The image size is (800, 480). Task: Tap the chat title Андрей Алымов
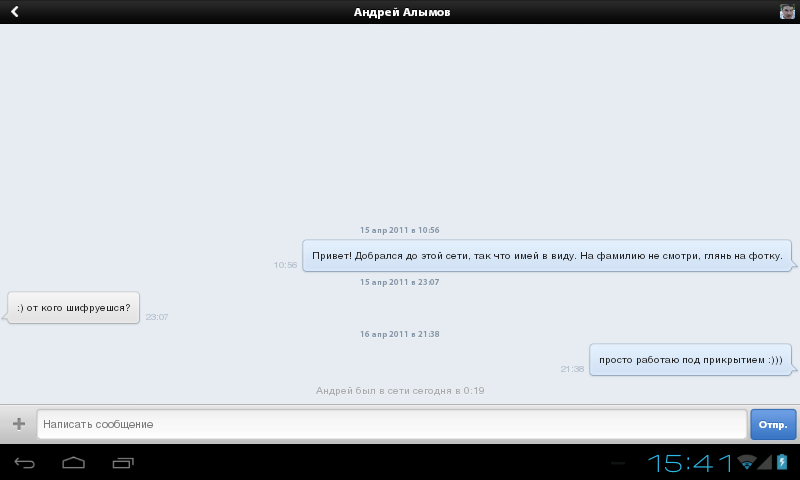coord(401,12)
